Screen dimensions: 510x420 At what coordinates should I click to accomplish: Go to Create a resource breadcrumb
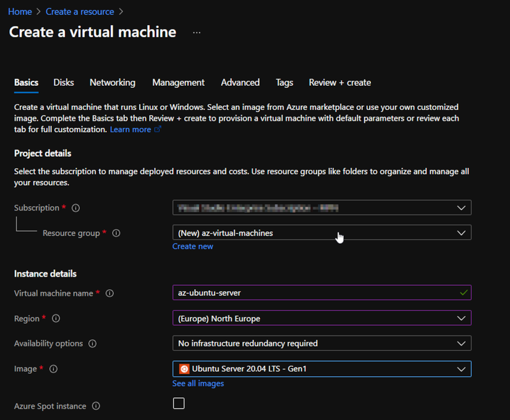pyautogui.click(x=80, y=12)
